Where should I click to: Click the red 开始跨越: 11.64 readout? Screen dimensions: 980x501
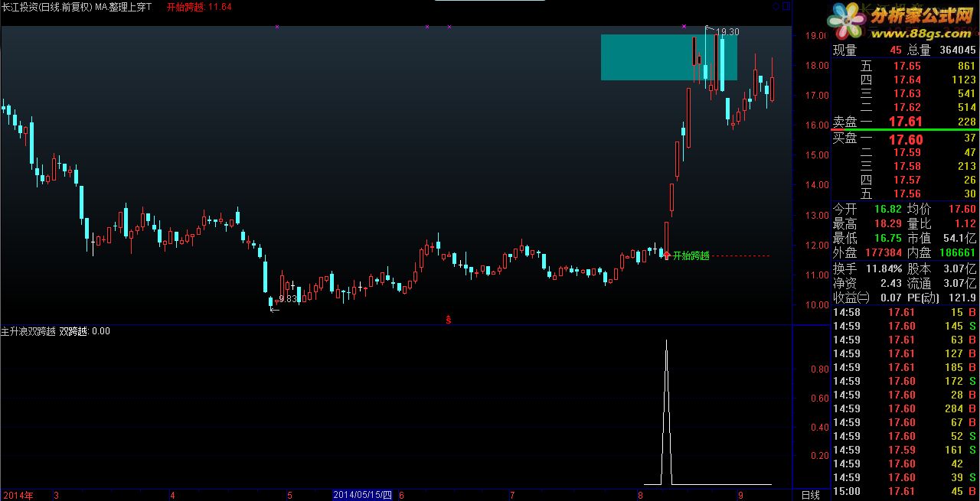[199, 7]
